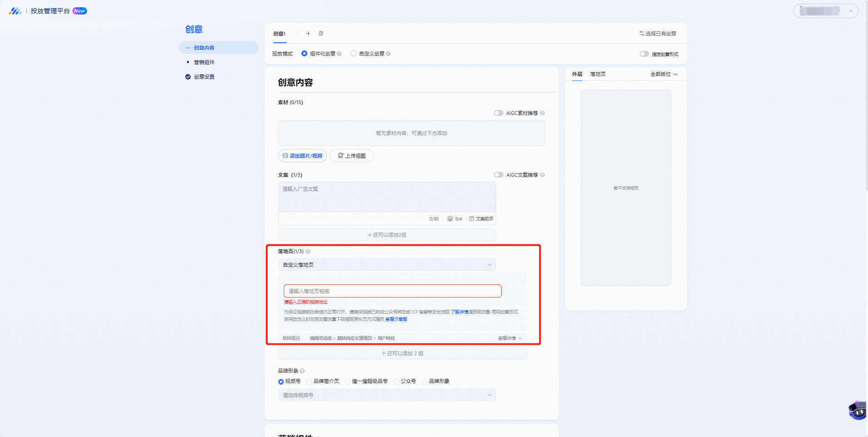Screen dimensions: 868x437
Task: Expand 查看详情 for jump path
Action: coord(510,338)
